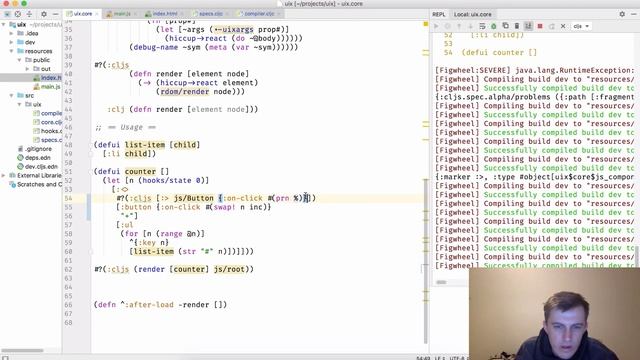Collapse all in the project tree
This screenshot has width=640, height=360.
29,14
